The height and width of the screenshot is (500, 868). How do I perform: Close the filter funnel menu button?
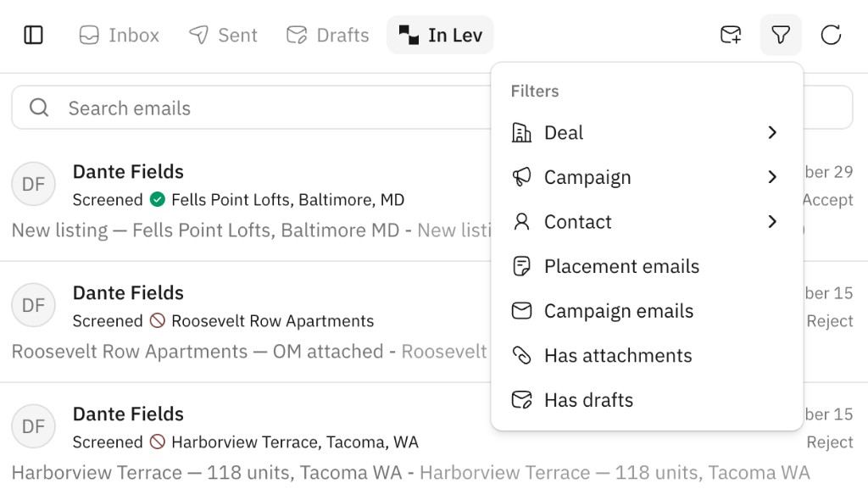click(781, 35)
